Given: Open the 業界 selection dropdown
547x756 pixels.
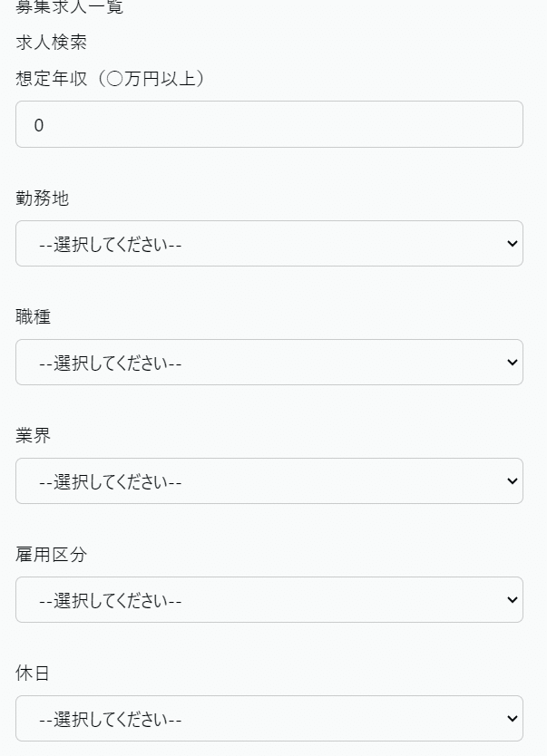Looking at the screenshot, I should [269, 481].
